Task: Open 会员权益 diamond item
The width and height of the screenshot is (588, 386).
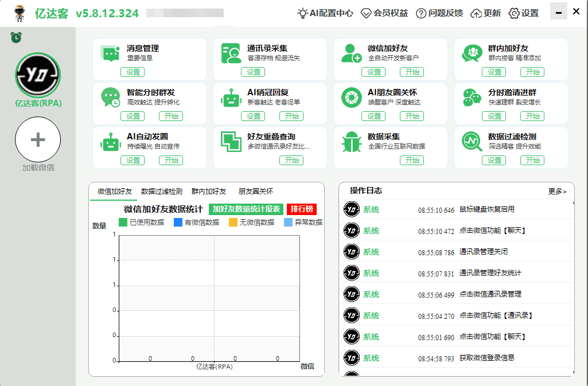Action: pyautogui.click(x=384, y=13)
